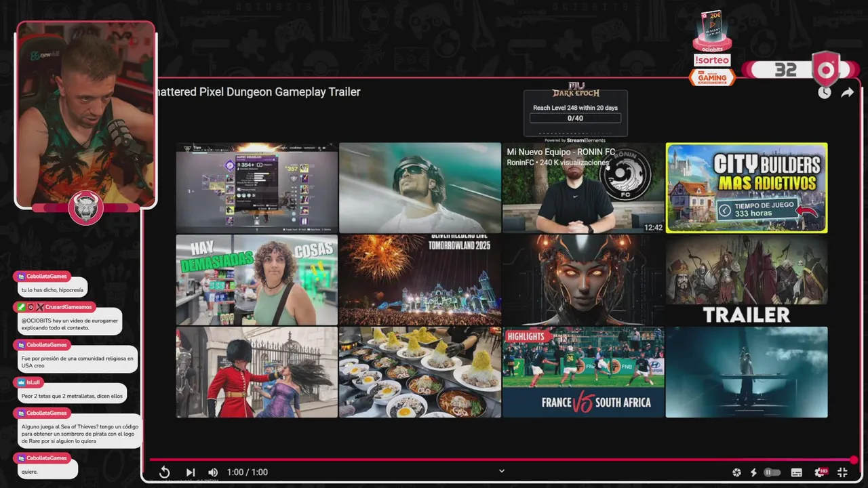Click the 'Peor 2 tetas que 2 metralletas' message
The image size is (868, 488).
[71, 396]
